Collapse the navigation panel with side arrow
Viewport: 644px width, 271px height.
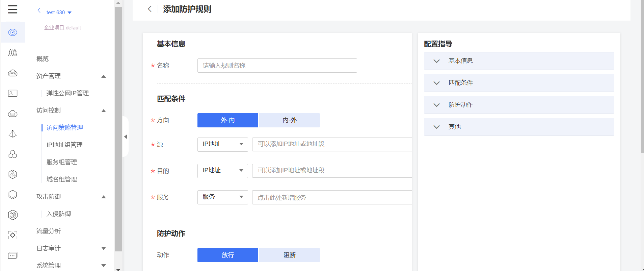[126, 137]
